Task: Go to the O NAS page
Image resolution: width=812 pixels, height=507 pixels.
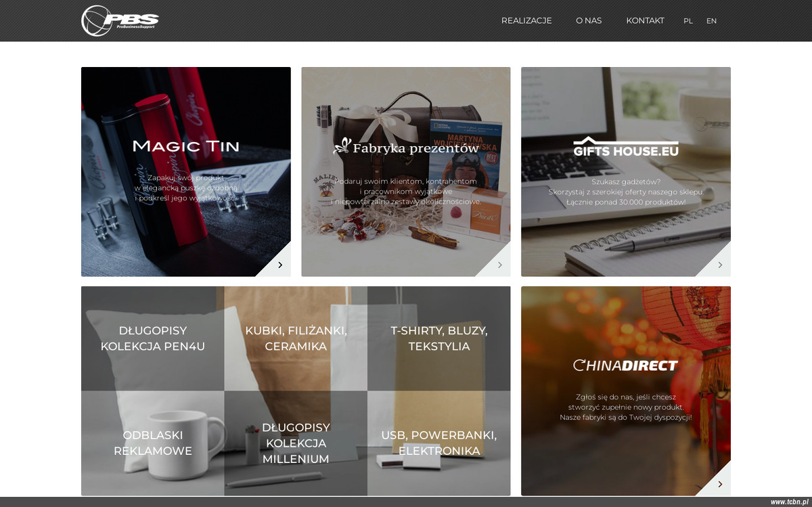Action: (589, 20)
